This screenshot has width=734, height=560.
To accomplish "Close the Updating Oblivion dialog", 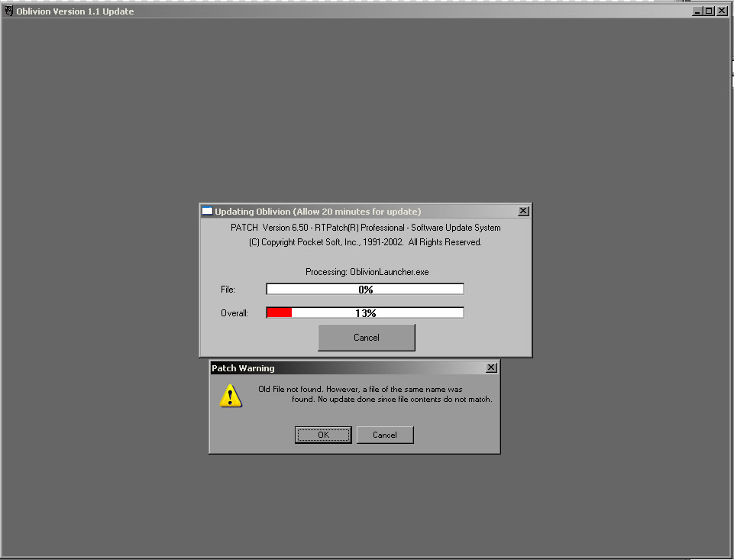I will tap(523, 211).
